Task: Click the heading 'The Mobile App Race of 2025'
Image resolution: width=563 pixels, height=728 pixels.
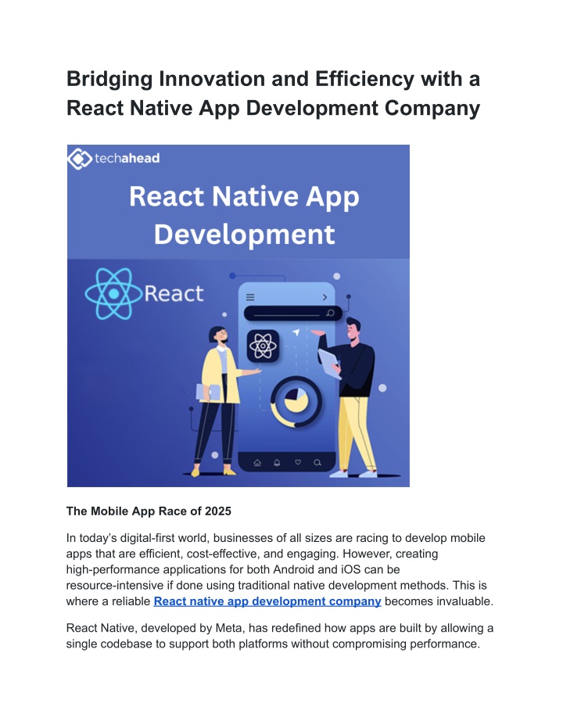Action: (149, 511)
